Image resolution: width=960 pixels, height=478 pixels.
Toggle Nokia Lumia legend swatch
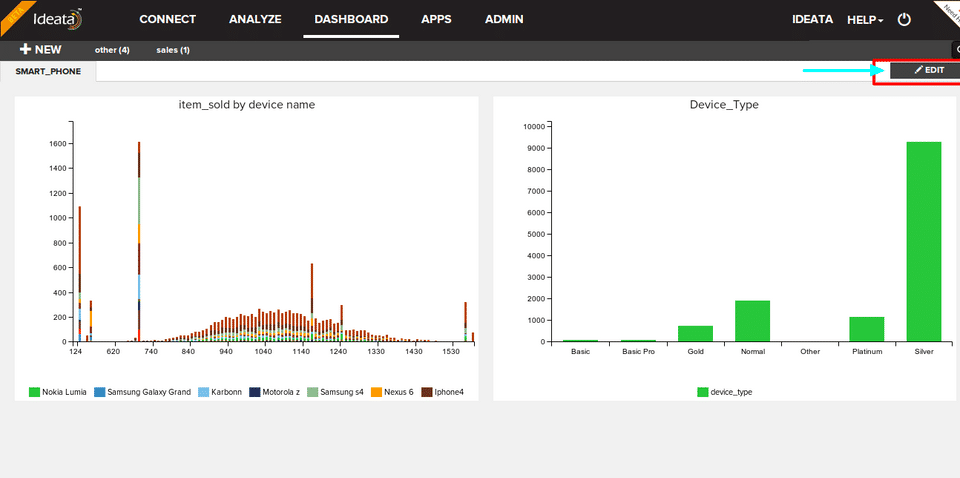[x=35, y=392]
